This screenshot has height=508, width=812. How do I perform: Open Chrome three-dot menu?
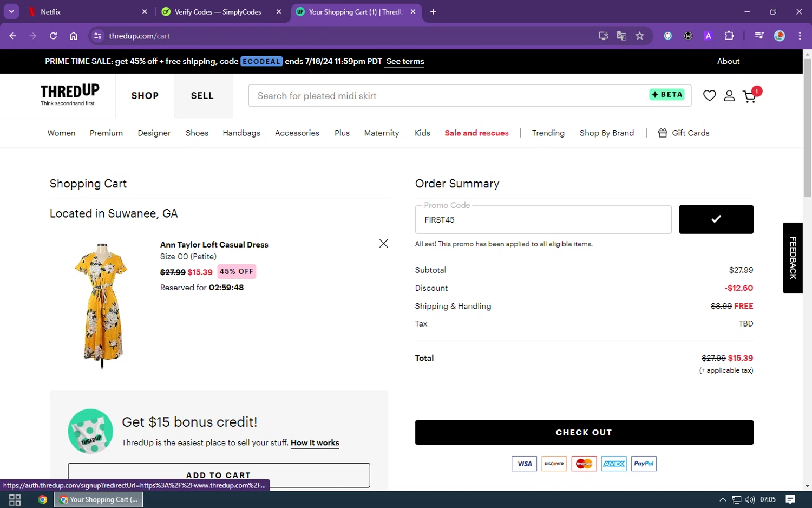coord(800,36)
